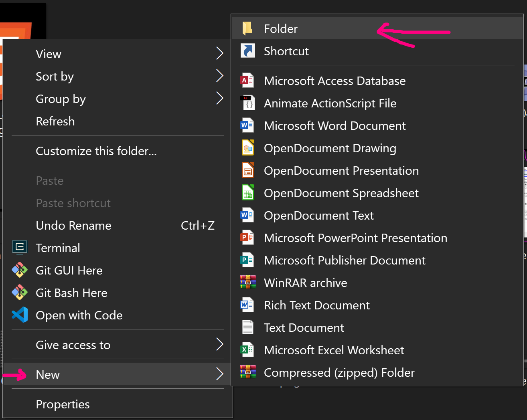Image resolution: width=527 pixels, height=420 pixels.
Task: Create a Microsoft Publisher Document
Action: (x=377, y=260)
